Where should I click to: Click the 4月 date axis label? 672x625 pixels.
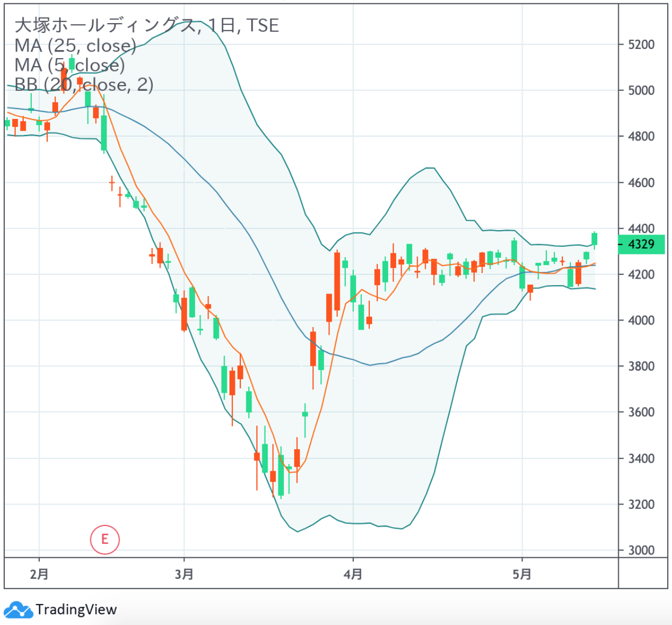(353, 574)
